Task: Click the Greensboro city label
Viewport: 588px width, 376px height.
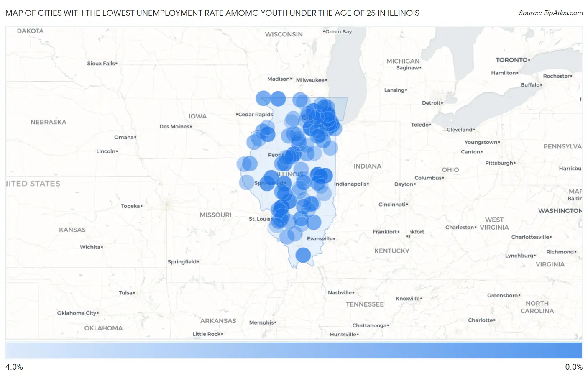Action: pos(504,295)
